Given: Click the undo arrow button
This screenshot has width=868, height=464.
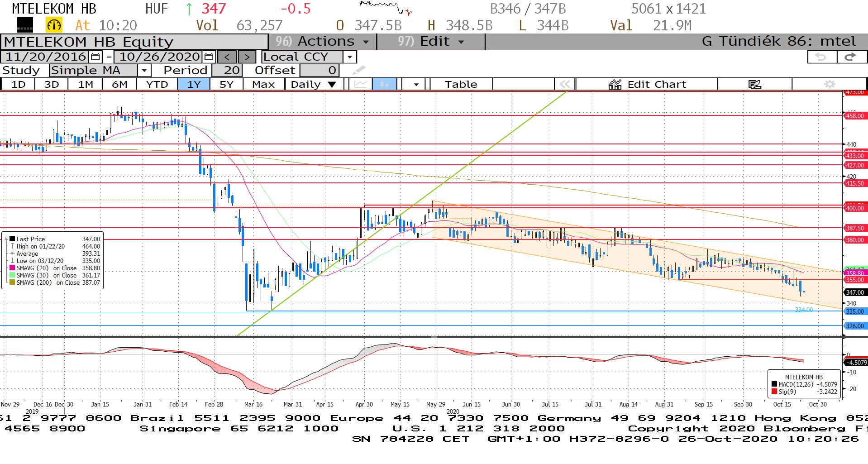Looking at the screenshot, I should point(821,57).
